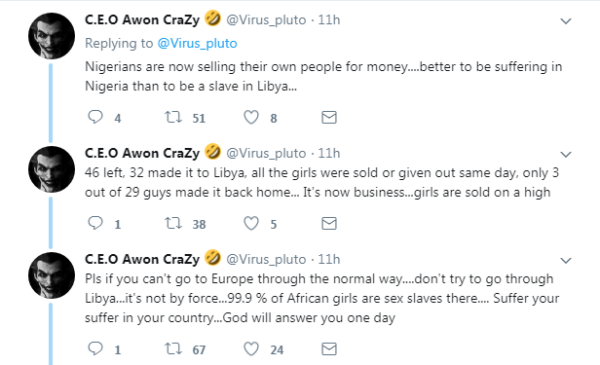Viewport: 600px width, 365px height.
Task: Open the 11h timestamp on the second tweet
Action: [x=329, y=153]
